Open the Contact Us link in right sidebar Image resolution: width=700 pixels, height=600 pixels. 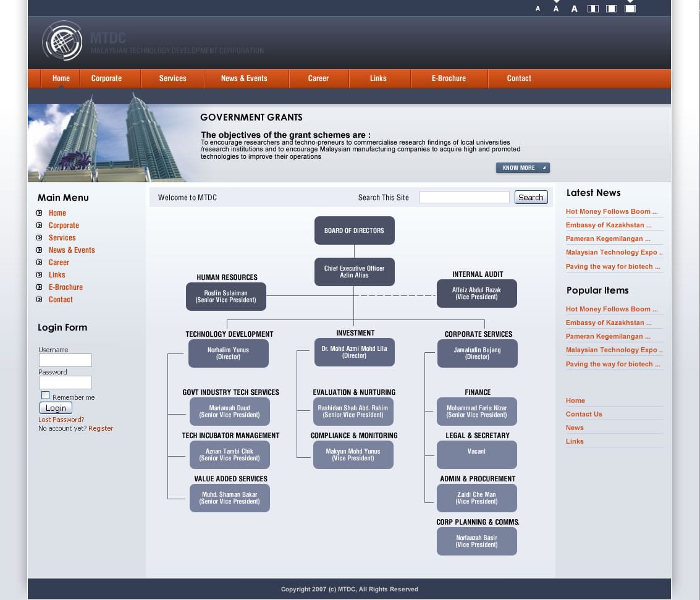tap(584, 414)
